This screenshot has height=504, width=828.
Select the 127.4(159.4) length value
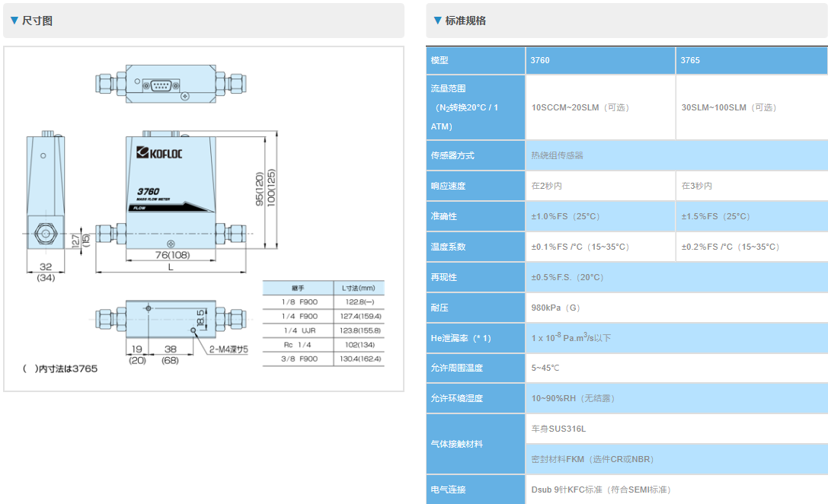pos(360,316)
